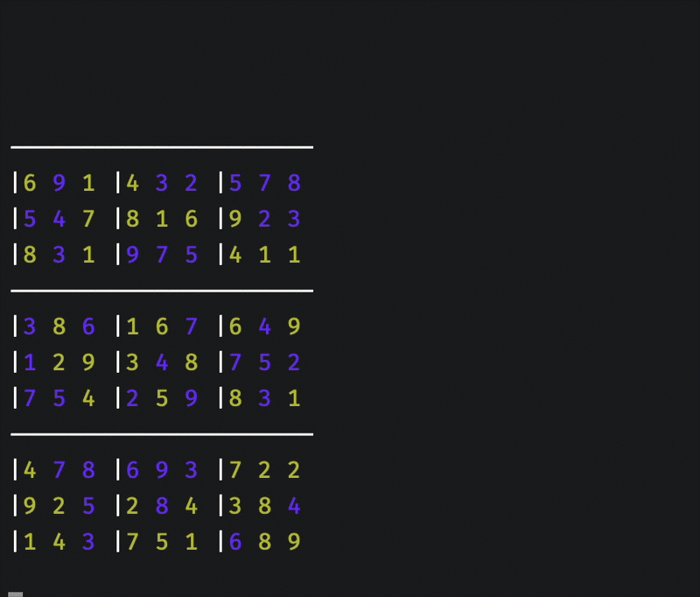The width and height of the screenshot is (700, 597).
Task: Click the yellow 3 in the '3 8 4' group
Action: point(235,506)
